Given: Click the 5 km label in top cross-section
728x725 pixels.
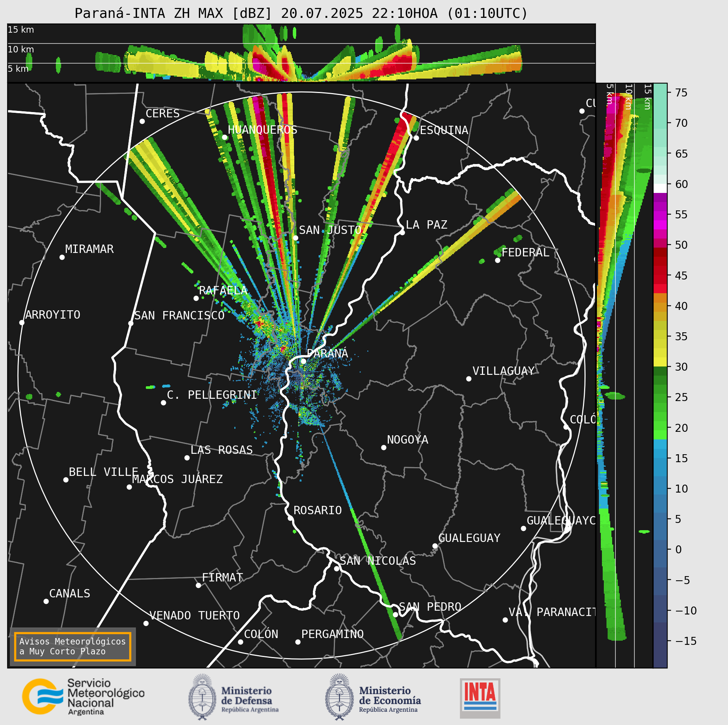Looking at the screenshot, I should pyautogui.click(x=18, y=69).
